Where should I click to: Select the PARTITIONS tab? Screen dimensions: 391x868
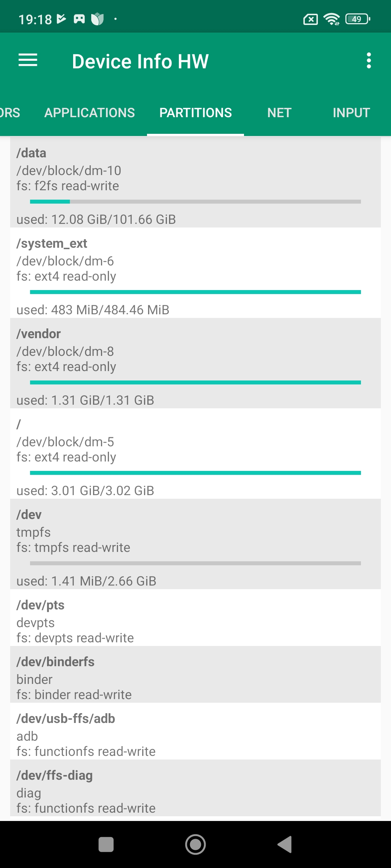pyautogui.click(x=195, y=113)
